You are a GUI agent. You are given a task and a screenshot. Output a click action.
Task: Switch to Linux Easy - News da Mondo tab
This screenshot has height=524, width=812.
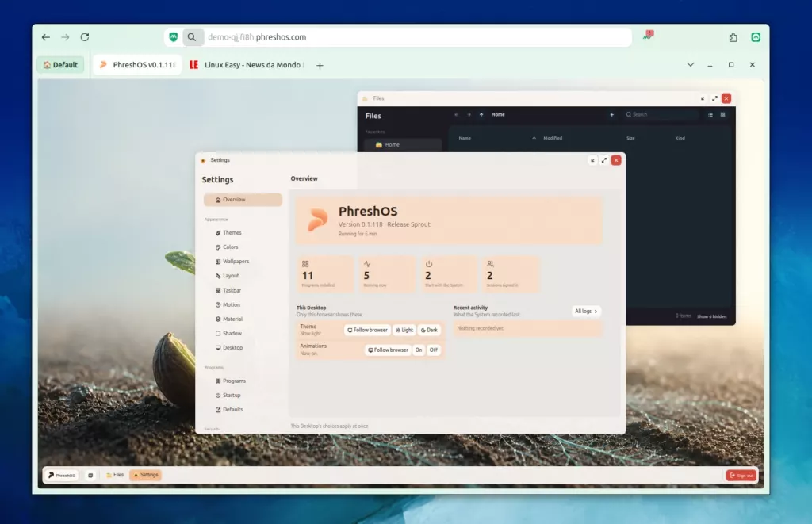[247, 65]
